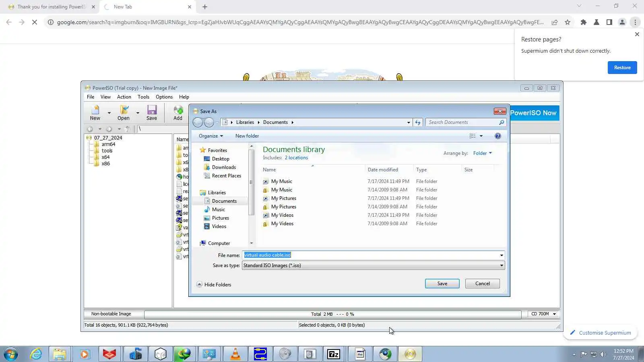Select arm64 folder in PowerISO tree

(108, 144)
